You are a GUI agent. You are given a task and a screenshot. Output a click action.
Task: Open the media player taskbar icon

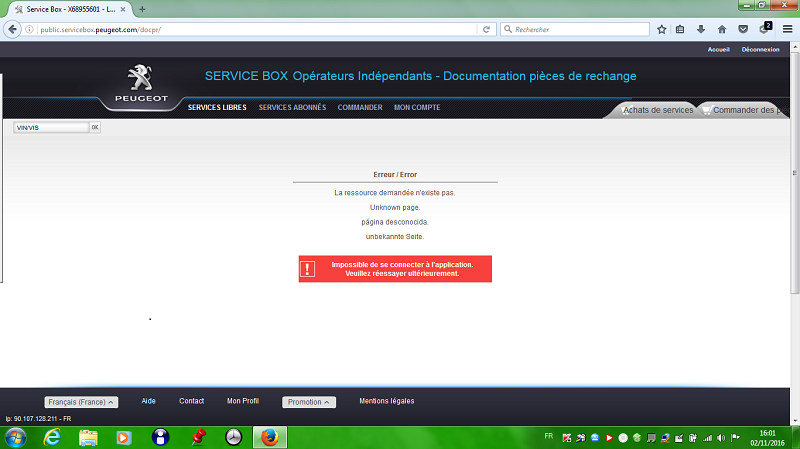(x=123, y=438)
